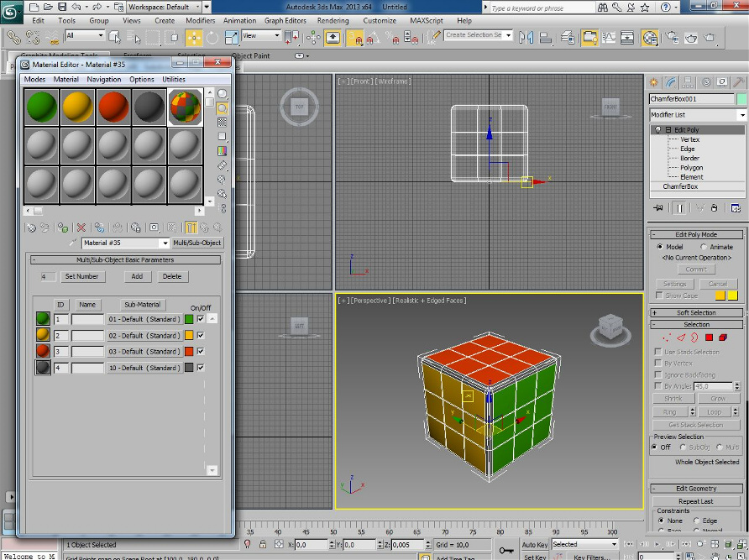Click the Mirror tool icon
The image size is (749, 560).
tap(526, 37)
